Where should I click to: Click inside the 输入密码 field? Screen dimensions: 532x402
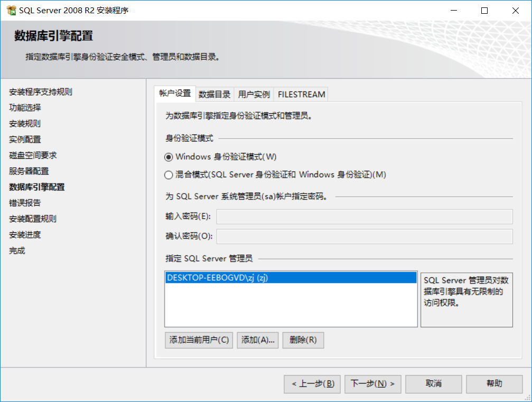tap(365, 216)
